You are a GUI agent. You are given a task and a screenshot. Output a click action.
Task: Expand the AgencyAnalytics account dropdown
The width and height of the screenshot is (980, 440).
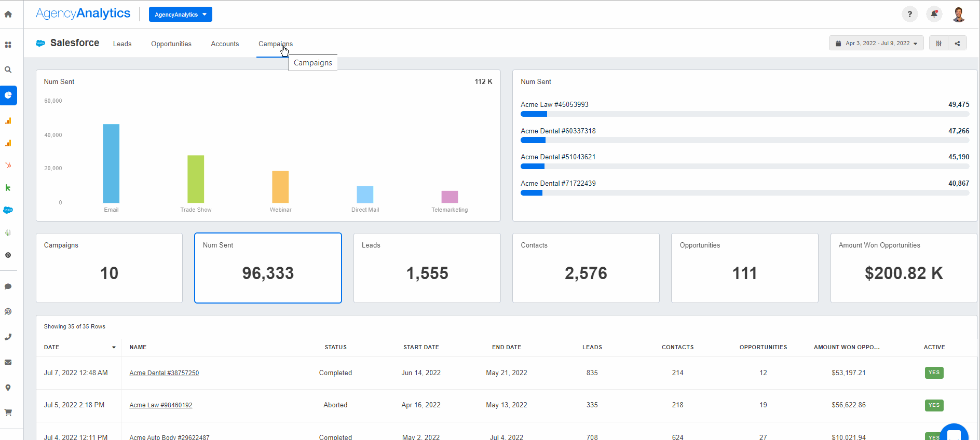pyautogui.click(x=180, y=15)
